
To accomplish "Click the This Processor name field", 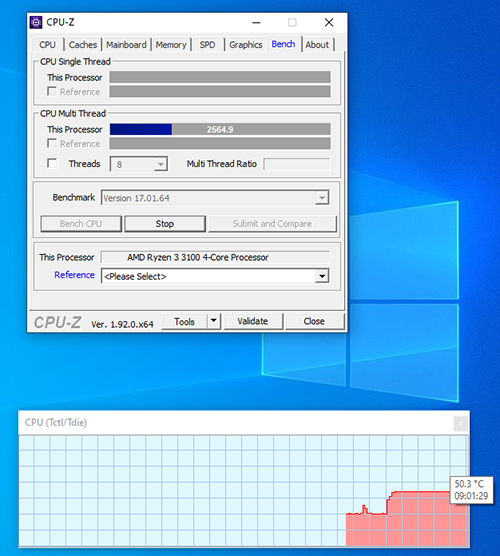I will pyautogui.click(x=215, y=257).
